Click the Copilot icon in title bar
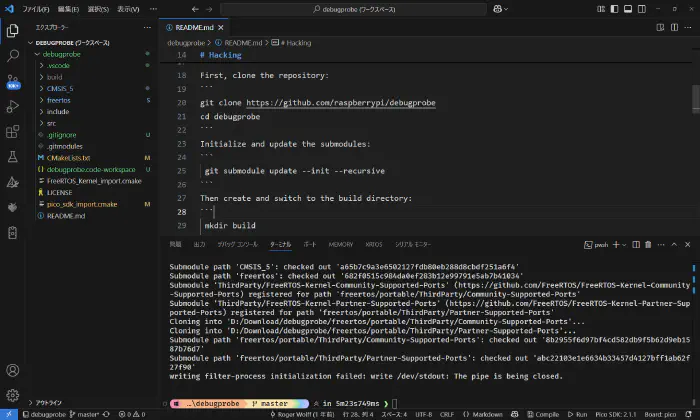This screenshot has height=420, width=700. tap(497, 9)
